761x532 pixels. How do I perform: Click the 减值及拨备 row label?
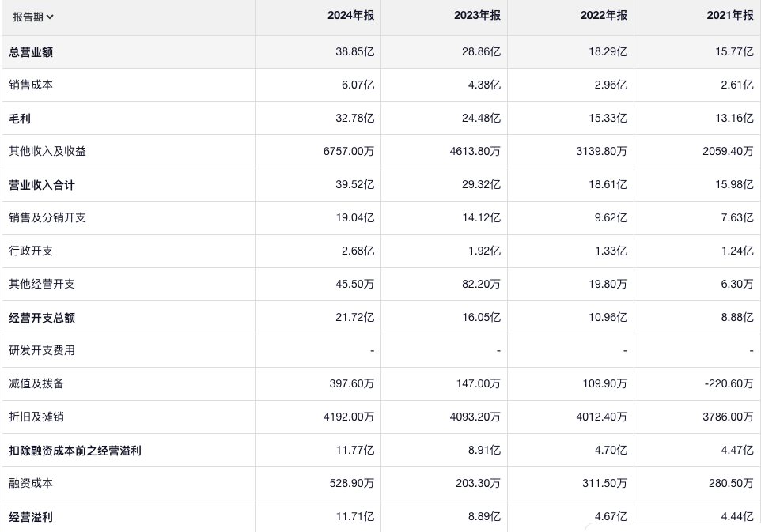(x=36, y=383)
